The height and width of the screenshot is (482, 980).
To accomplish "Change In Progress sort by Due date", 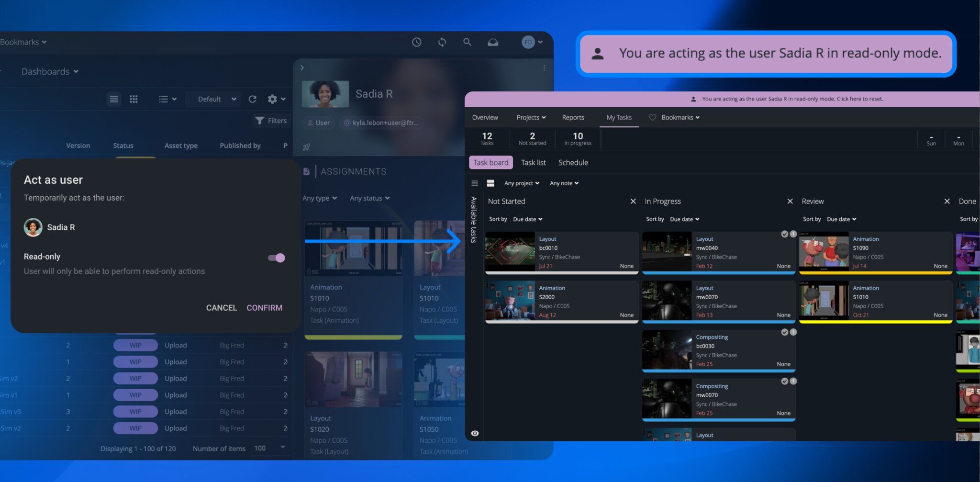I will click(685, 219).
